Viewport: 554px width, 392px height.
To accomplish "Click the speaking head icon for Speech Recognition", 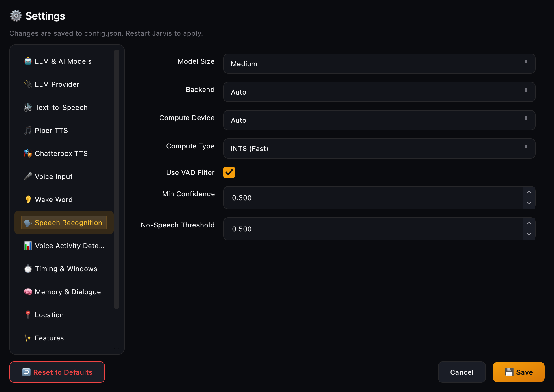I will coord(28,223).
